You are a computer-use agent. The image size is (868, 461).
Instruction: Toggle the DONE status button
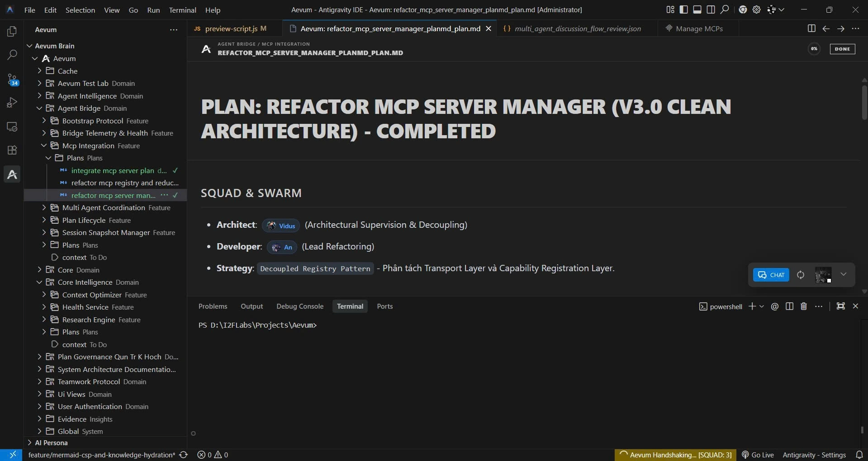coord(842,49)
